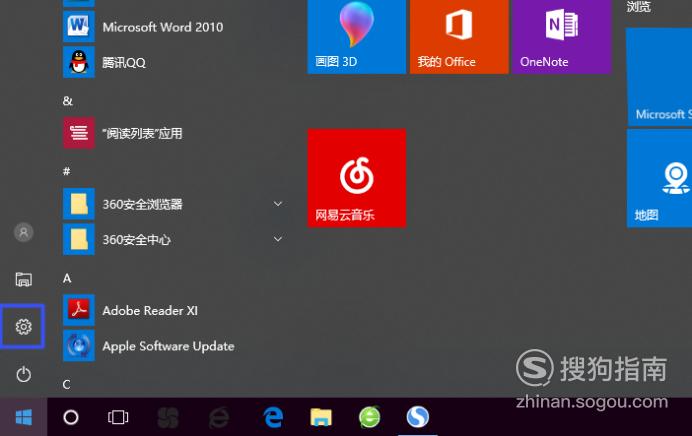Viewport: 692px width, 436px height.
Task: Launch the 网易云音乐 tile
Action: 357,178
